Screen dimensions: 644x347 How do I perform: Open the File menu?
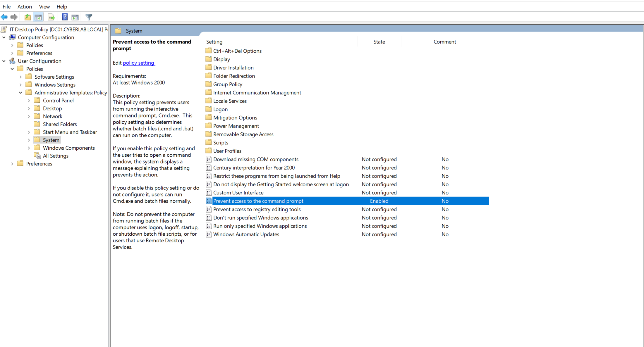pos(7,6)
